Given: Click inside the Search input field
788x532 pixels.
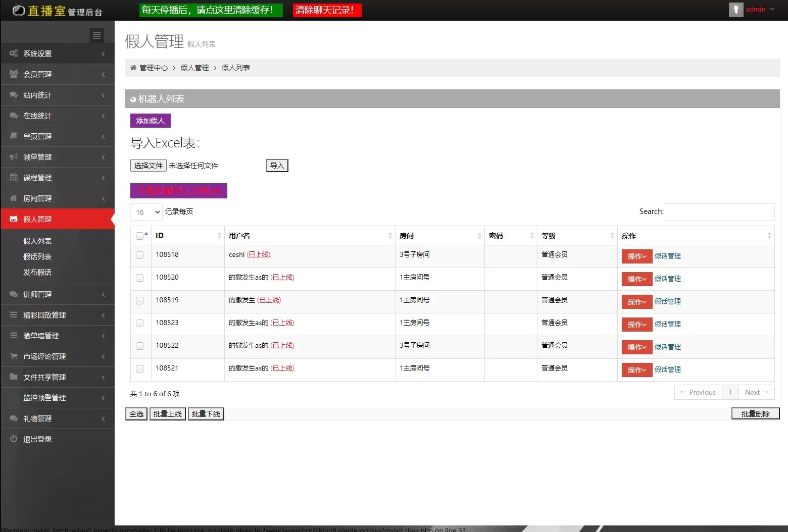Looking at the screenshot, I should pos(718,211).
